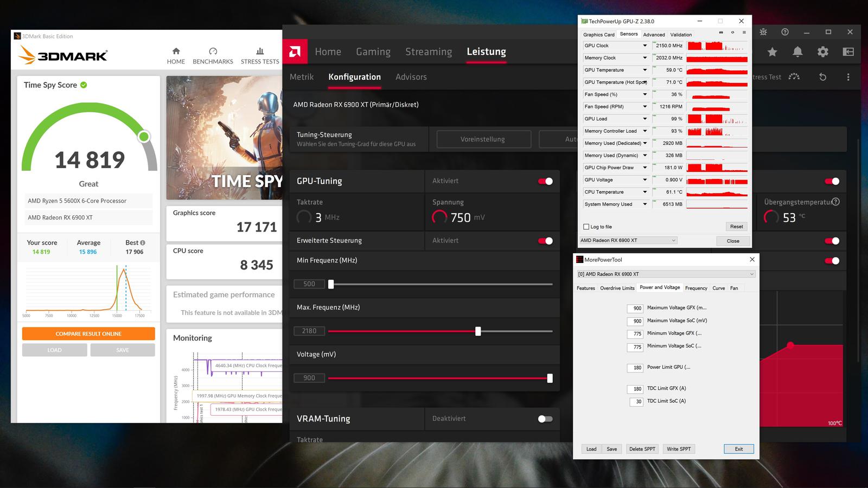Toggle the switch right of the Close button
868x488 pixels.
pyautogui.click(x=832, y=241)
